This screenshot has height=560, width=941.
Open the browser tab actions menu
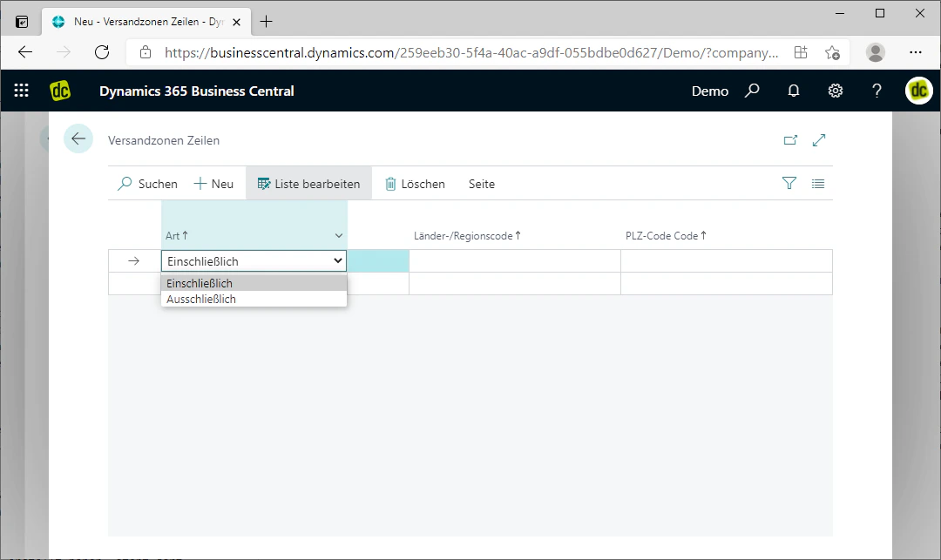coord(22,22)
